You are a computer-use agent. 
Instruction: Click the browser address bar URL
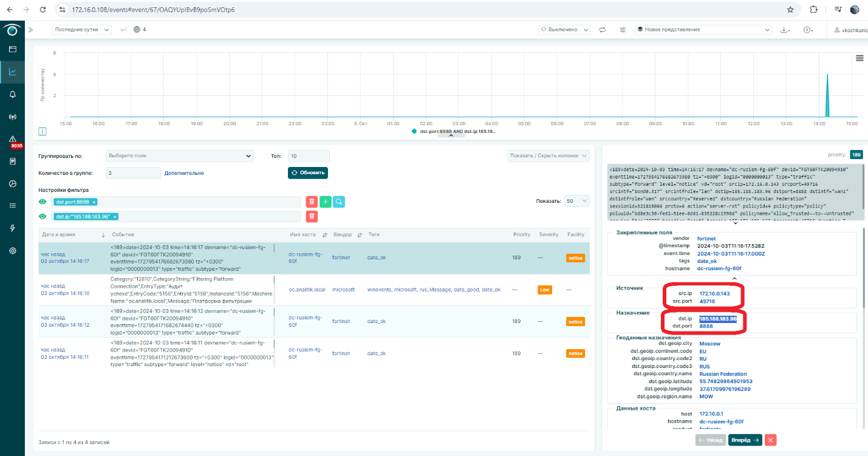click(153, 10)
